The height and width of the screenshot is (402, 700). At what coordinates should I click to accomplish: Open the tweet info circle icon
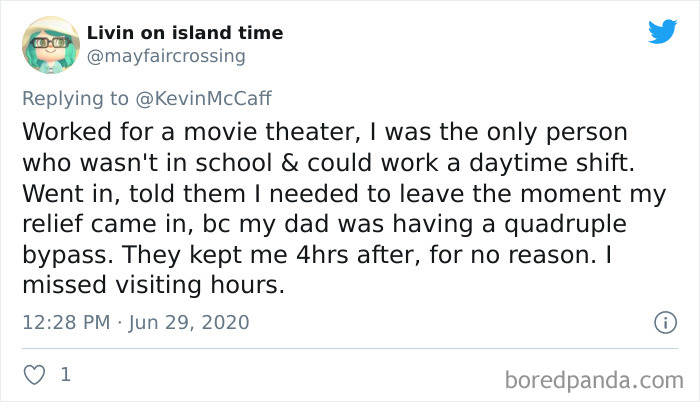[662, 323]
